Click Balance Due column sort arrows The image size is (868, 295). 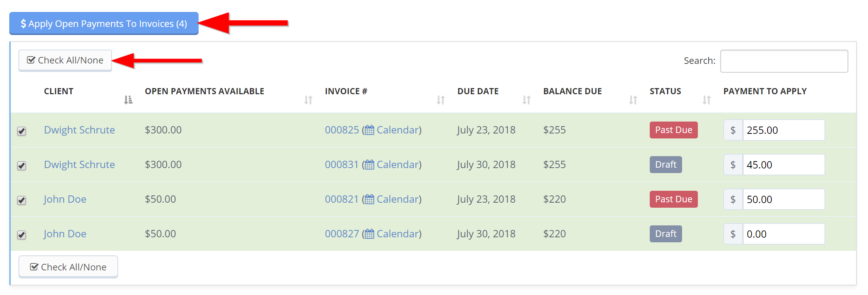(x=633, y=100)
